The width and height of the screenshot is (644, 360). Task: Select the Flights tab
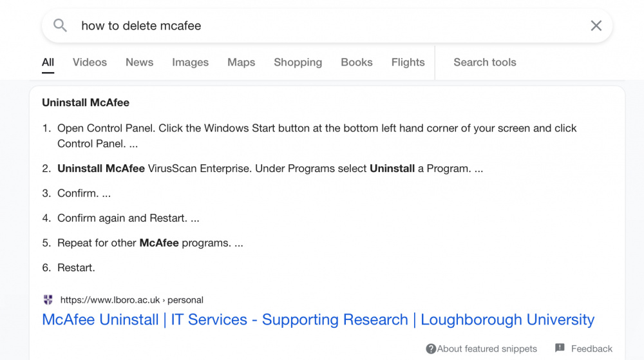coord(408,62)
